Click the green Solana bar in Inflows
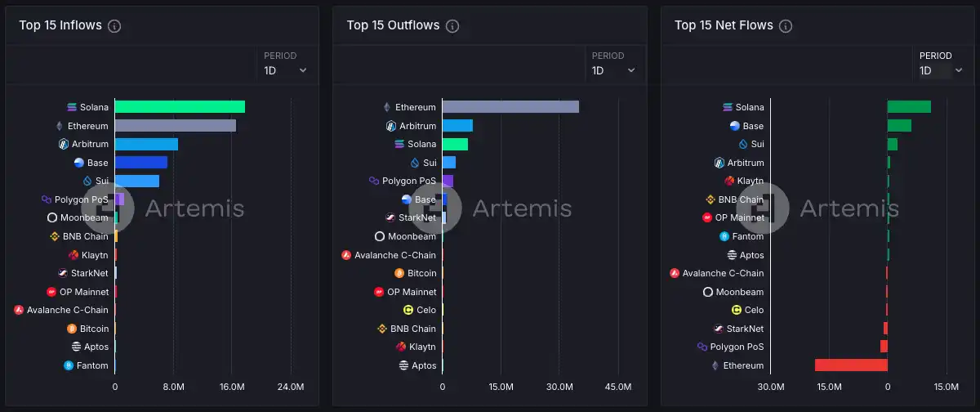Screen dimensions: 980x412 point(180,107)
